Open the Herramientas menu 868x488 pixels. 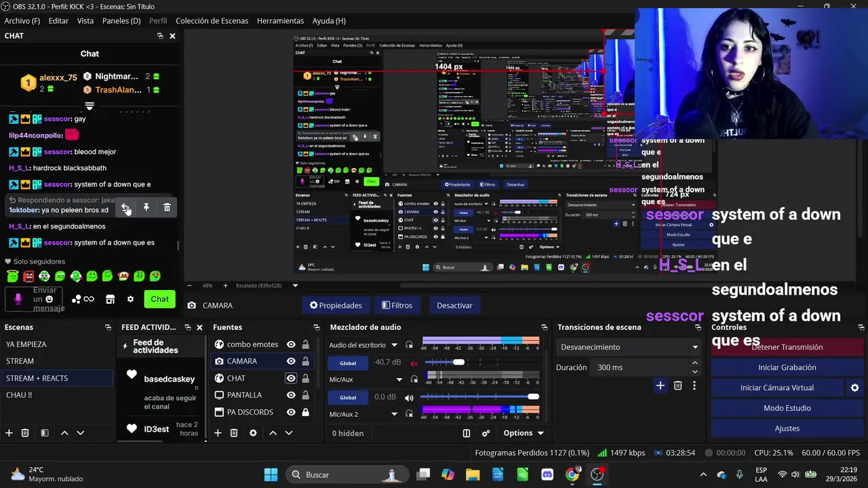point(280,21)
